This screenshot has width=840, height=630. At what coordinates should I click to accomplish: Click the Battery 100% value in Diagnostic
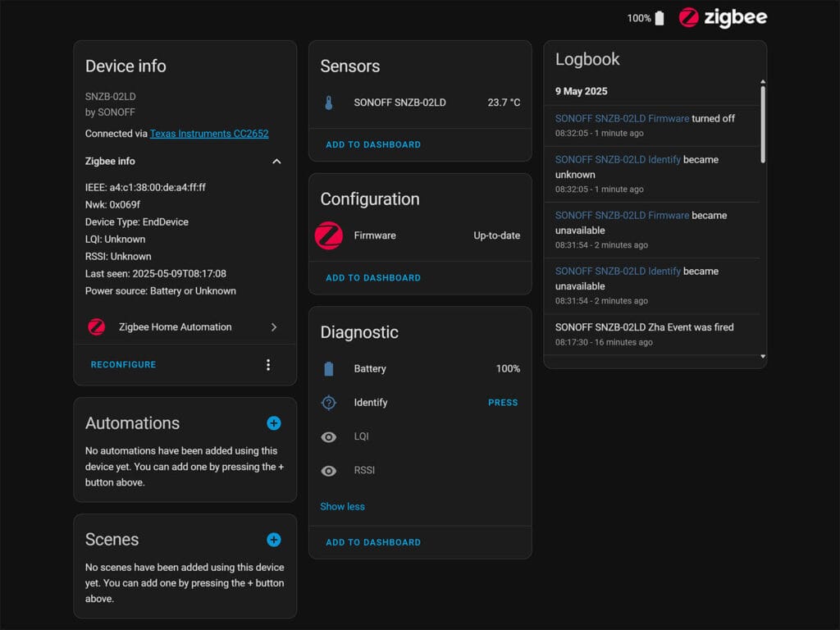click(508, 368)
